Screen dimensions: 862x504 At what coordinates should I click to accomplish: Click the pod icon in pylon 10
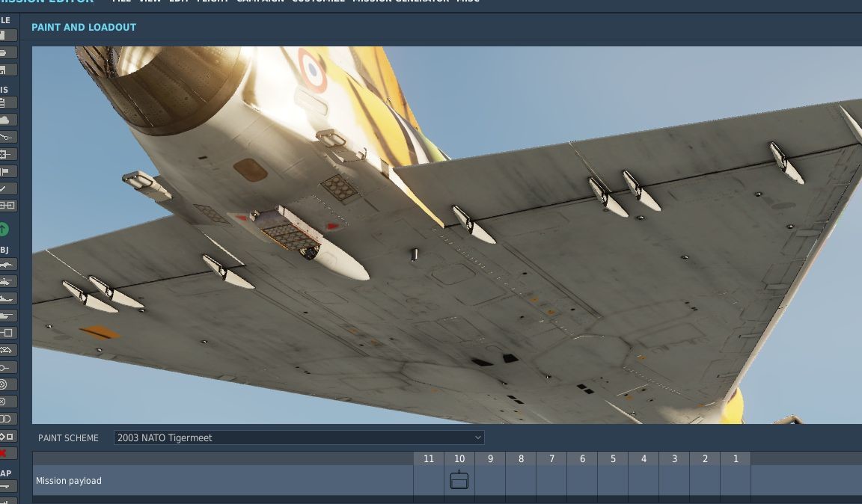pyautogui.click(x=459, y=480)
